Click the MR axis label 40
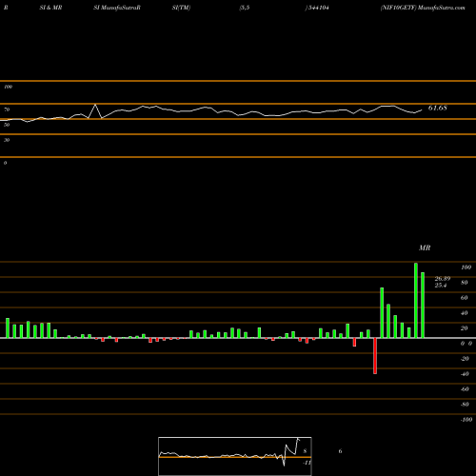The image size is (476, 476). (465, 313)
